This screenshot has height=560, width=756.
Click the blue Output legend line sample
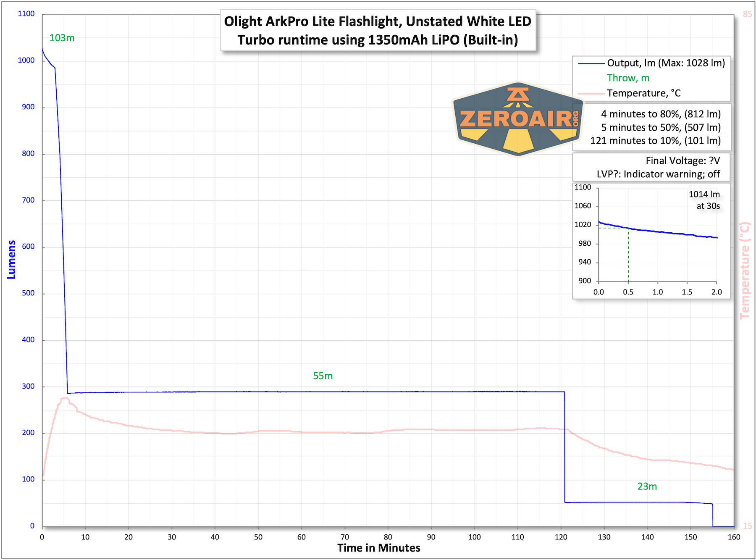click(x=591, y=63)
